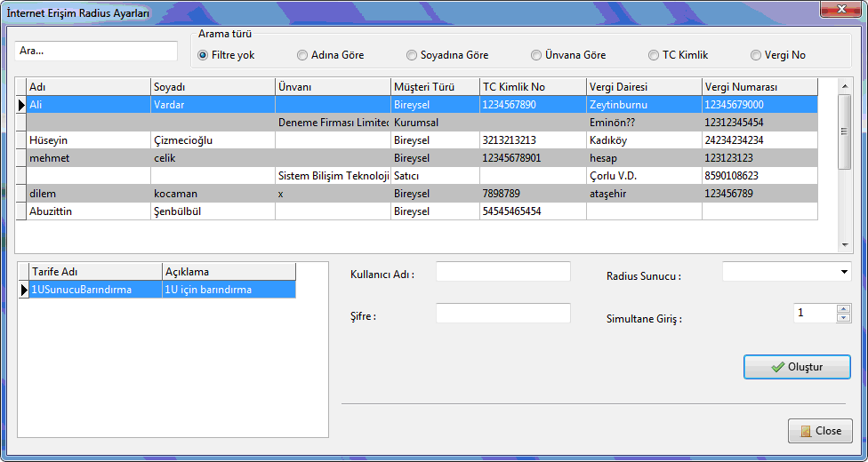This screenshot has width=868, height=462.
Task: Click the Simultane Giriş number field
Action: coord(815,313)
